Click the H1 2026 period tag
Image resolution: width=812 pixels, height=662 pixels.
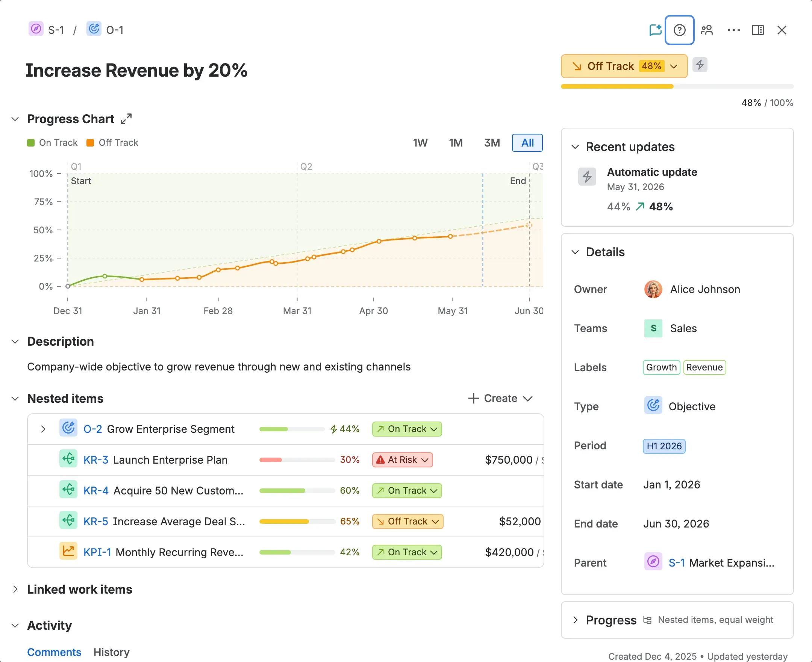(664, 446)
